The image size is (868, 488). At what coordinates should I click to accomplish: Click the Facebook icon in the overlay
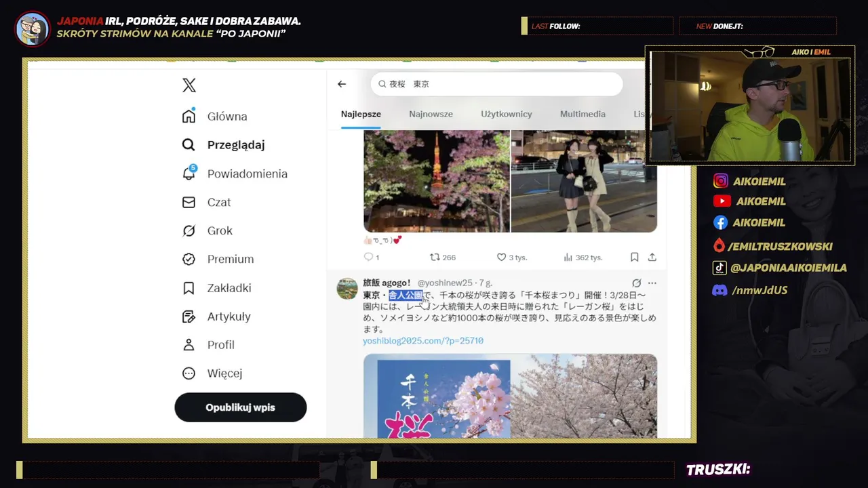coord(721,222)
